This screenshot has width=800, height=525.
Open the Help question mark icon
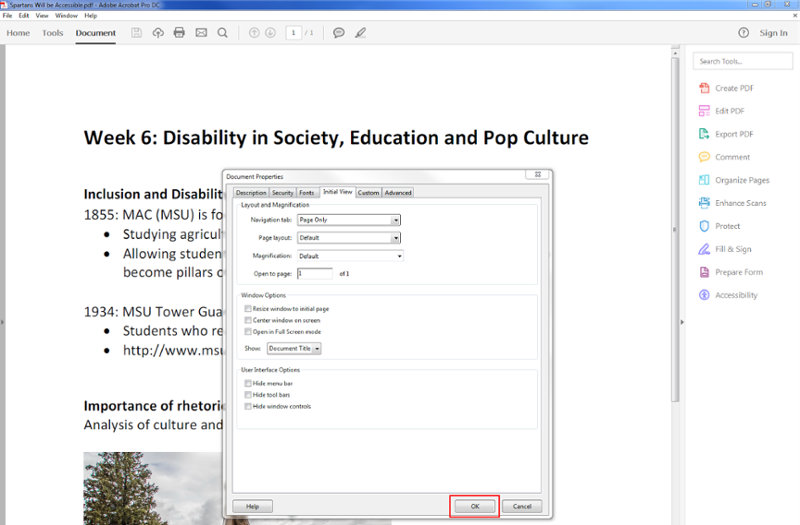[743, 33]
